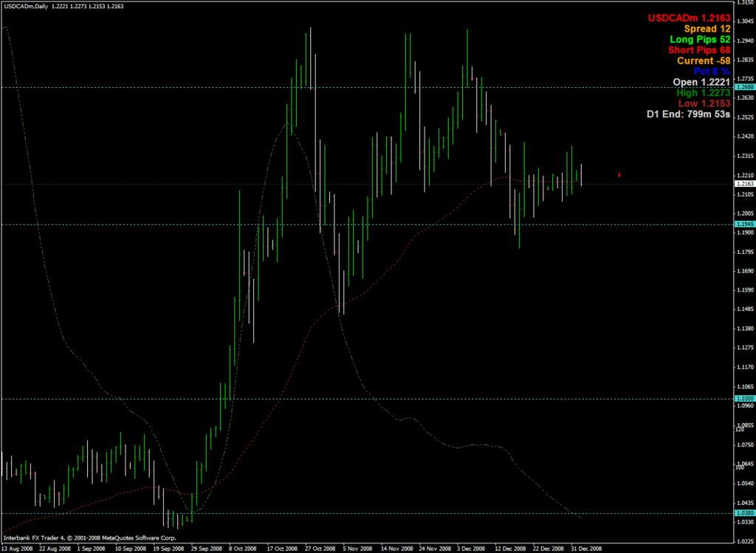The height and width of the screenshot is (553, 756).
Task: Click the '27 Oct 2008' date label
Action: [x=320, y=549]
